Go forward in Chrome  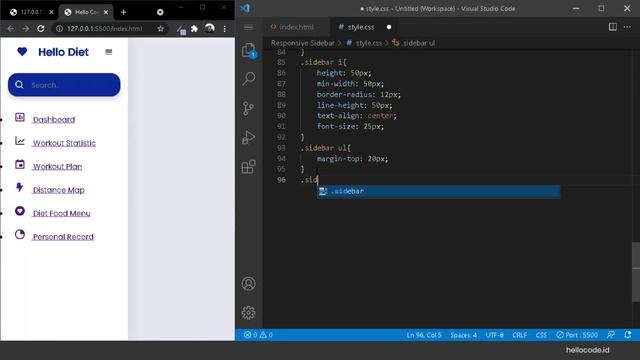tap(26, 29)
